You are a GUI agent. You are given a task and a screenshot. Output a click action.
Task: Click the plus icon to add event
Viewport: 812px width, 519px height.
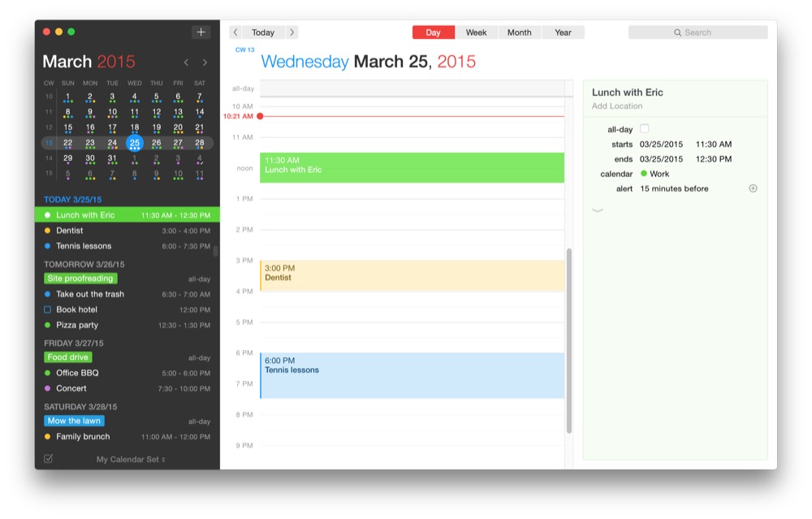201,32
